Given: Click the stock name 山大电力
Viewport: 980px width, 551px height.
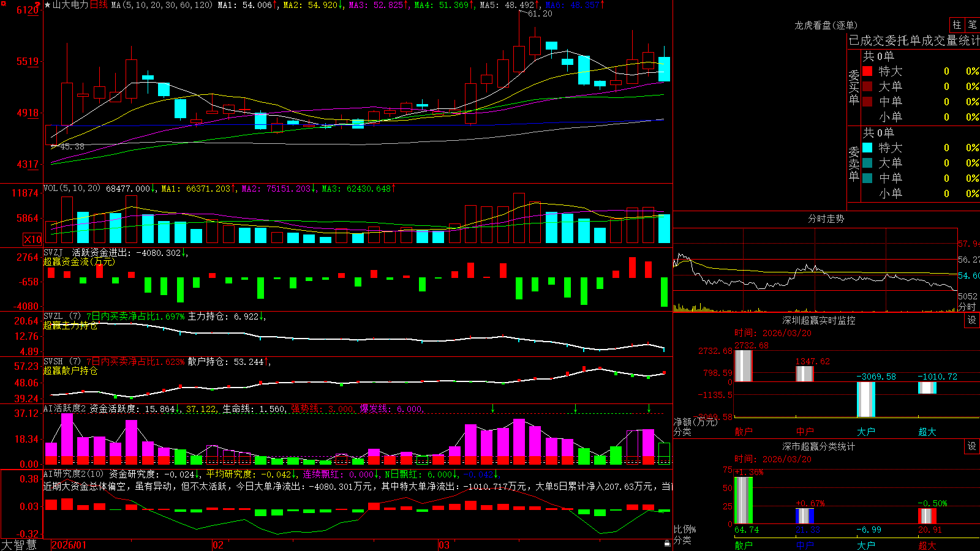Looking at the screenshot, I should 70,5.
